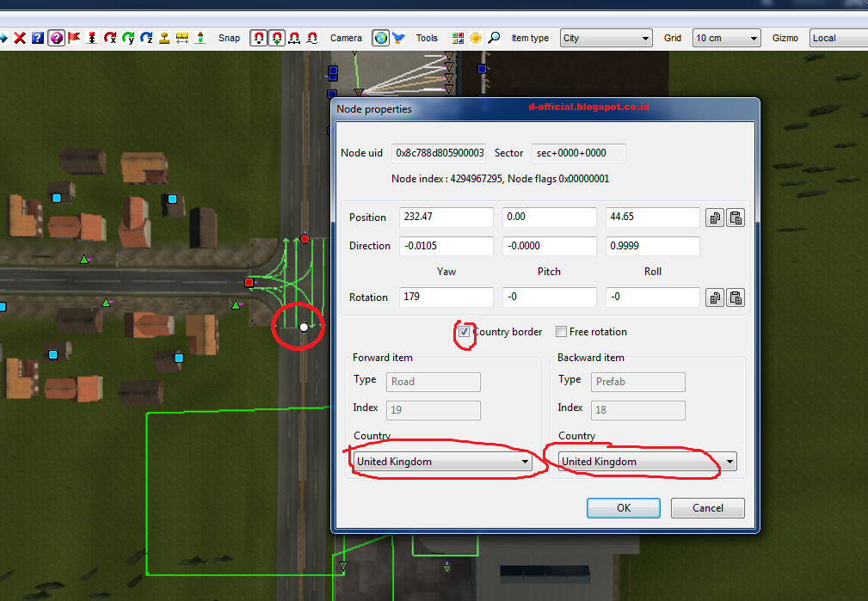Image resolution: width=868 pixels, height=601 pixels.
Task: Click the Cancel button
Action: click(707, 507)
